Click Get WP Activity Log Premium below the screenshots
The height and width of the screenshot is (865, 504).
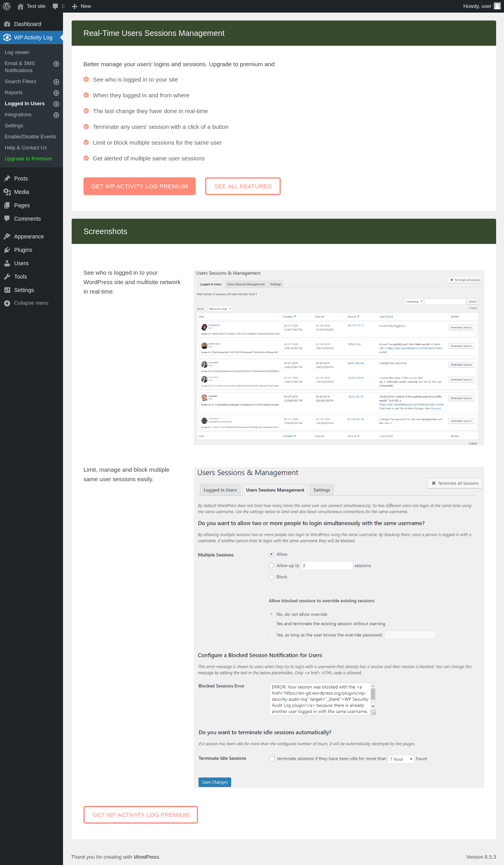(x=141, y=815)
